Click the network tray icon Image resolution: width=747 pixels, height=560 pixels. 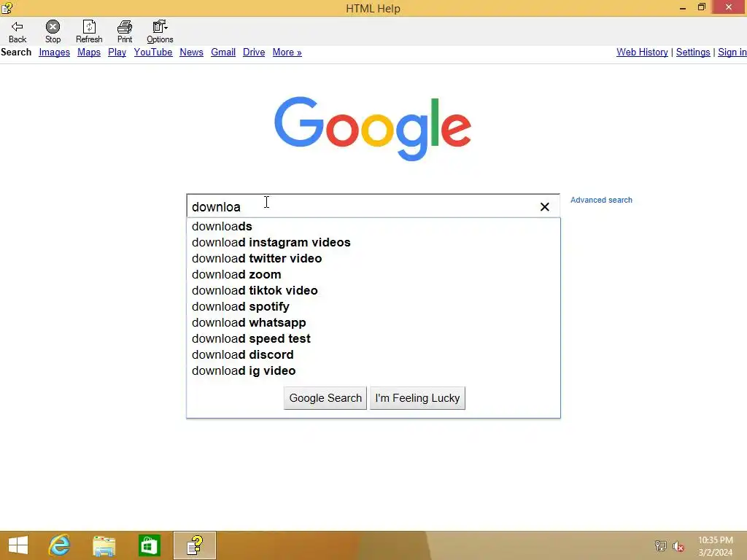pos(661,545)
